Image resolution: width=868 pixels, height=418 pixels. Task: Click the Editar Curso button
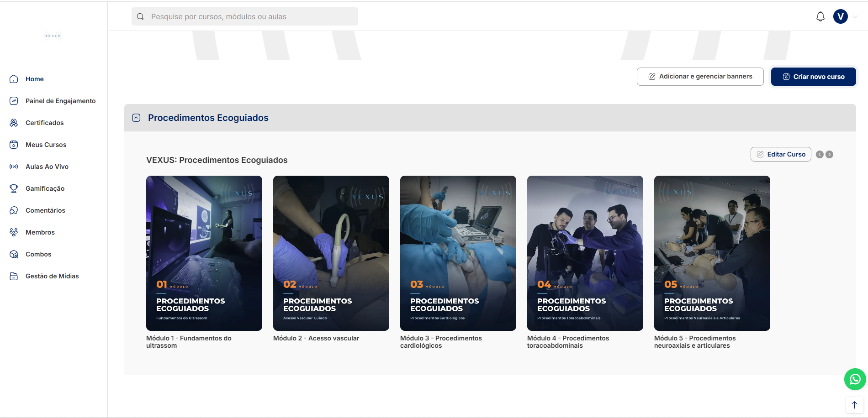[x=781, y=154]
